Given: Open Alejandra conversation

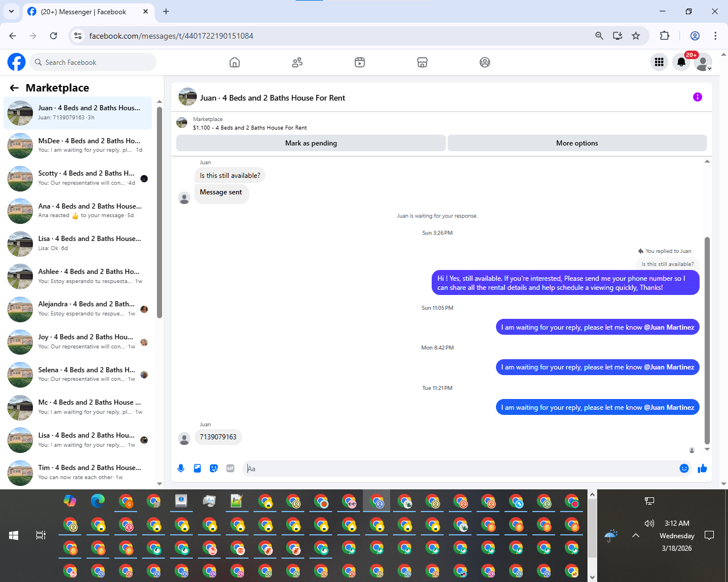Looking at the screenshot, I should click(x=78, y=309).
